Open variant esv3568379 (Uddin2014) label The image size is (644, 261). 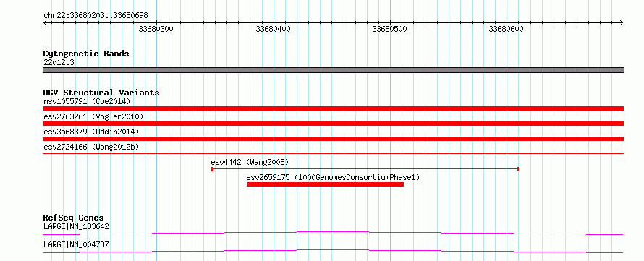(x=91, y=132)
